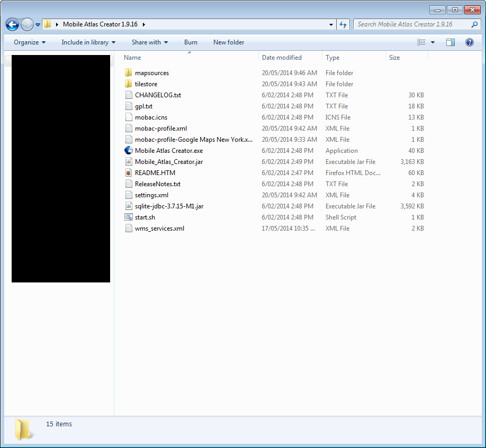This screenshot has width=486, height=448.
Task: Select the mobac.icns file icon
Action: pos(129,117)
